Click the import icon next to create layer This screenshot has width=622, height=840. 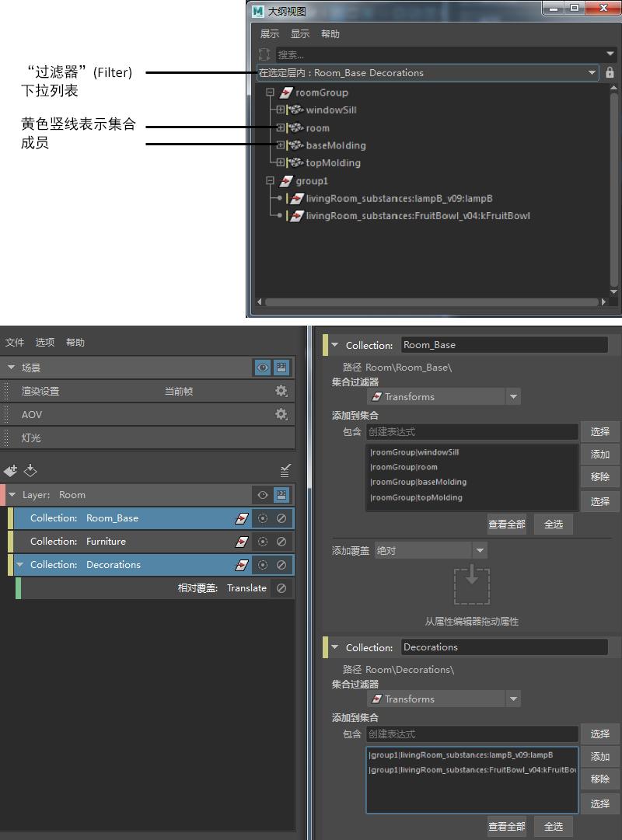pyautogui.click(x=30, y=470)
